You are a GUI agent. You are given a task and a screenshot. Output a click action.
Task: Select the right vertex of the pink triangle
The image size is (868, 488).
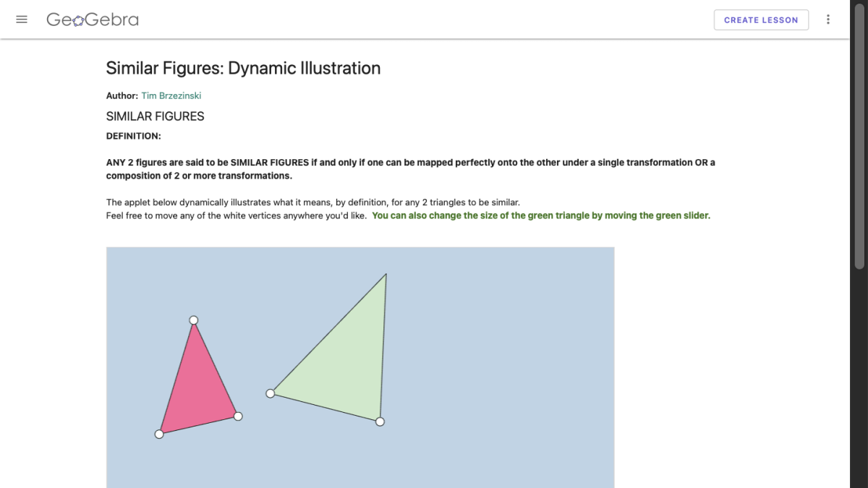pyautogui.click(x=238, y=416)
